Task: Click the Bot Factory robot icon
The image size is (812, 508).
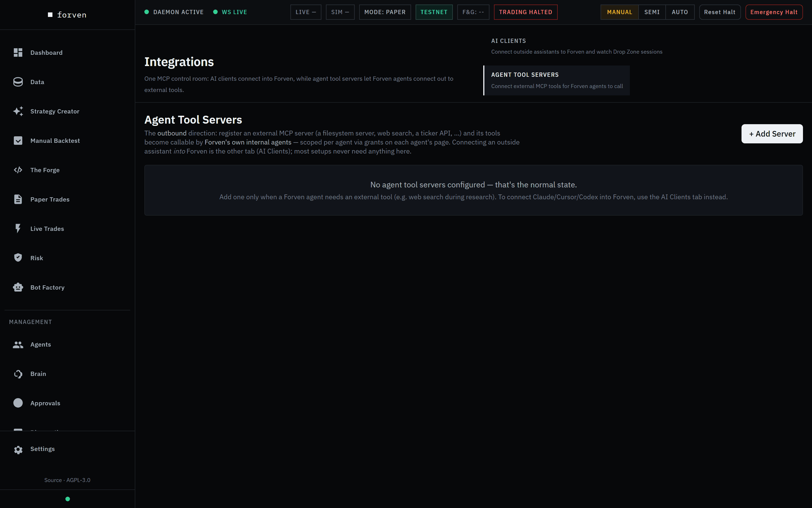Action: 18,287
